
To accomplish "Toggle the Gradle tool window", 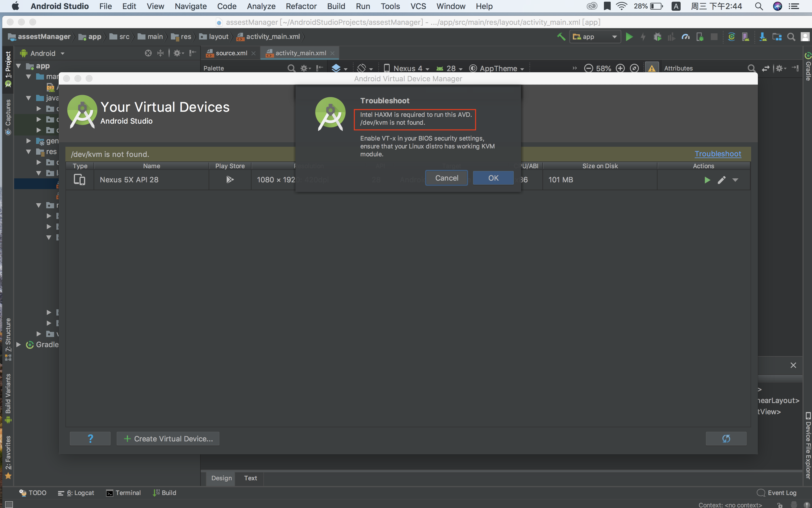I will pos(808,67).
